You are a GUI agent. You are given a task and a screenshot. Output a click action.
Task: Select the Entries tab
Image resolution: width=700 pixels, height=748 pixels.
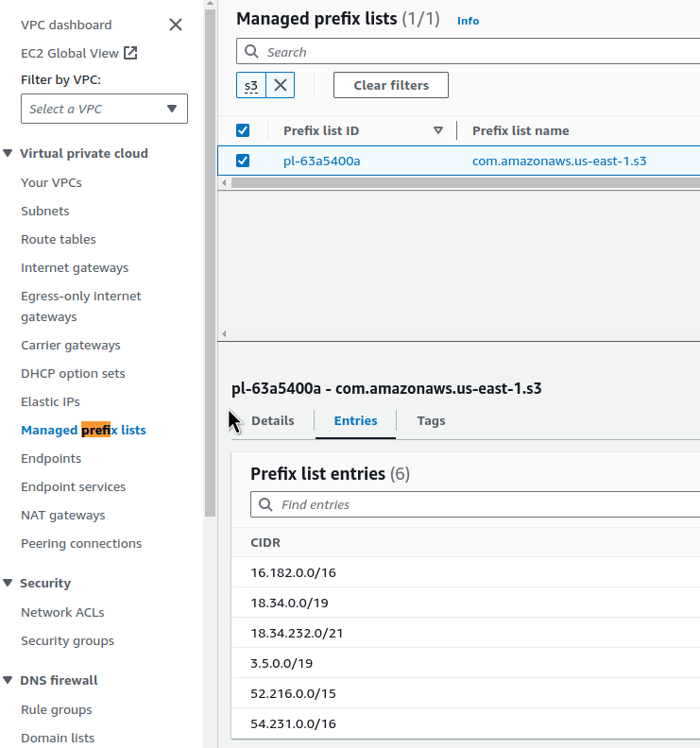355,421
